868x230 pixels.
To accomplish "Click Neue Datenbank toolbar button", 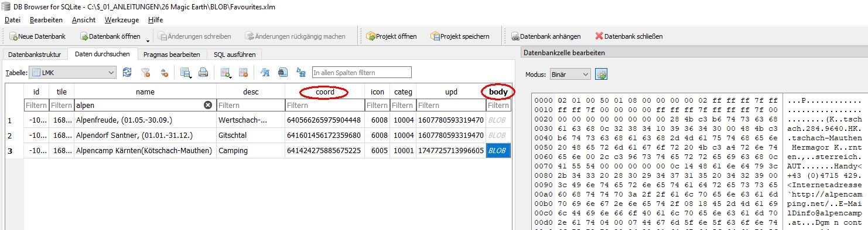I will click(x=37, y=36).
